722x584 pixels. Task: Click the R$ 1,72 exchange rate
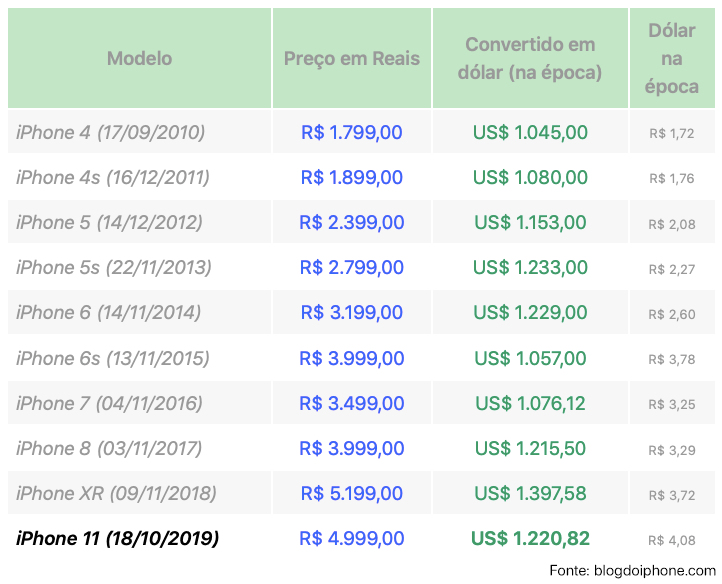[672, 134]
